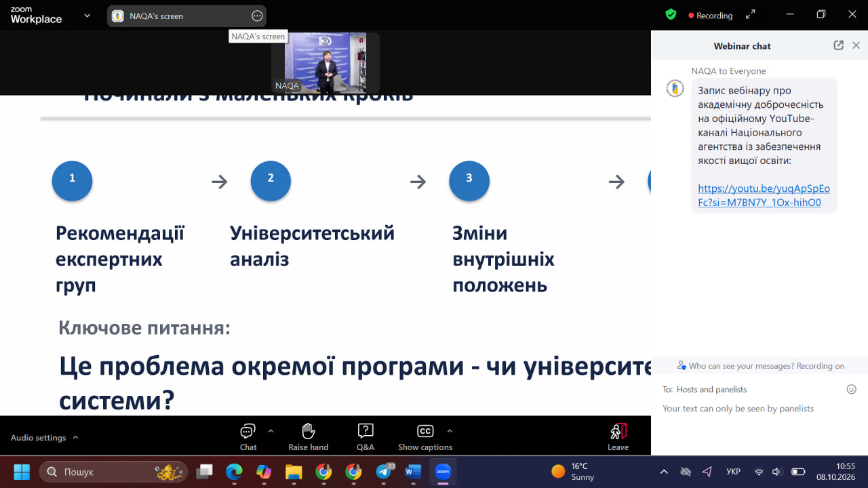Turn on Show captions

(425, 437)
